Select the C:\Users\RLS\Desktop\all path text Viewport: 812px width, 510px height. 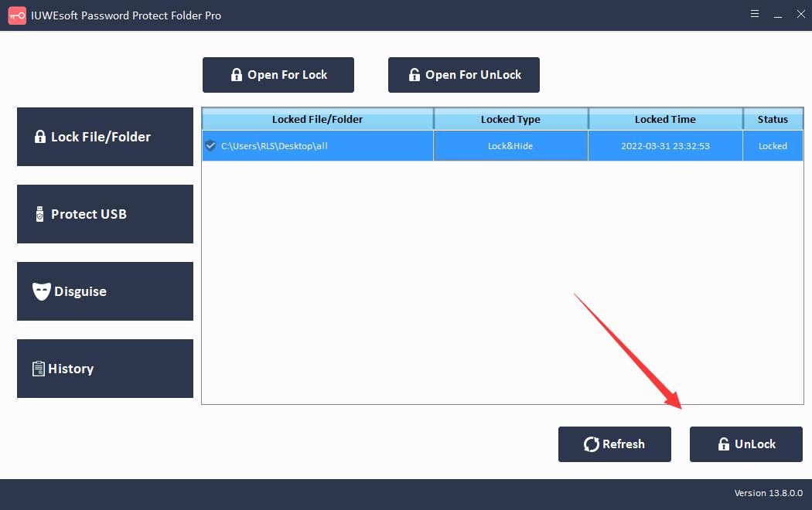tap(275, 146)
